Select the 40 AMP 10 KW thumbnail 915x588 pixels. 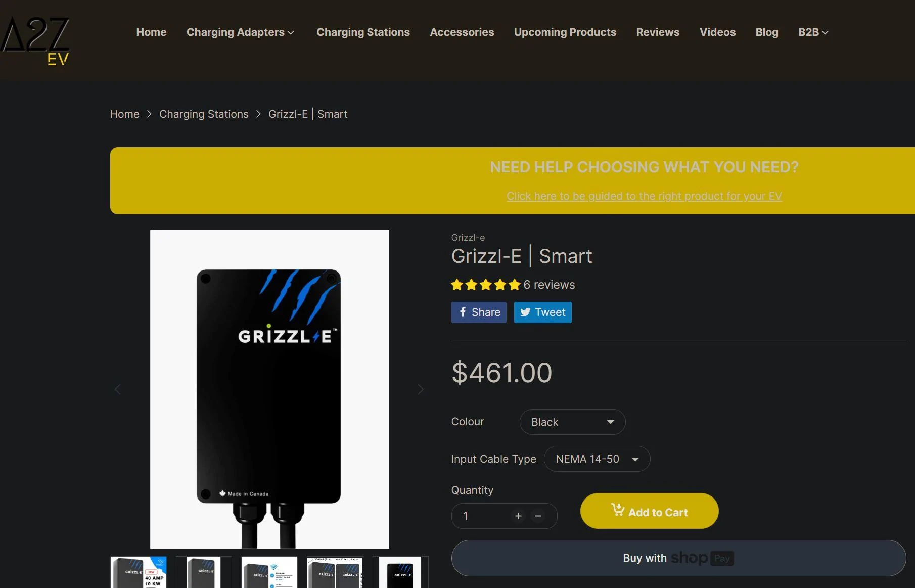pyautogui.click(x=139, y=572)
